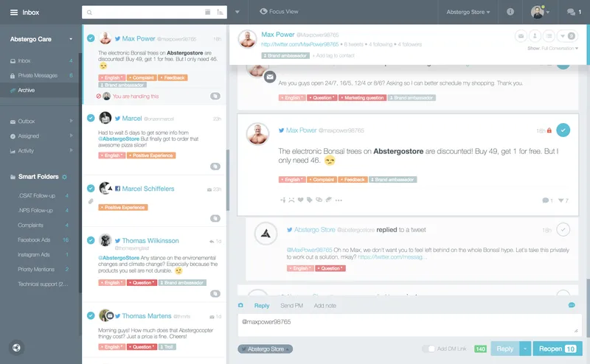Click comments count icon on tweet
This screenshot has width=590, height=364.
(x=547, y=200)
